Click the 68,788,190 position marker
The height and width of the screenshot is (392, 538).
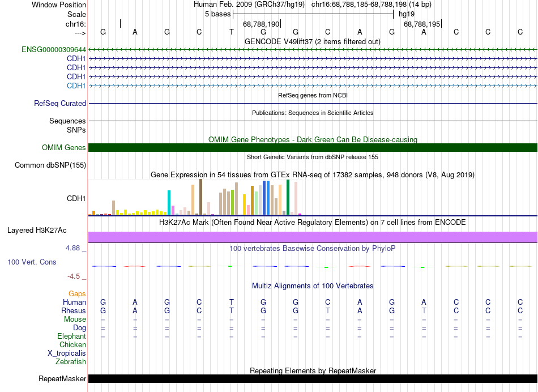coord(262,24)
